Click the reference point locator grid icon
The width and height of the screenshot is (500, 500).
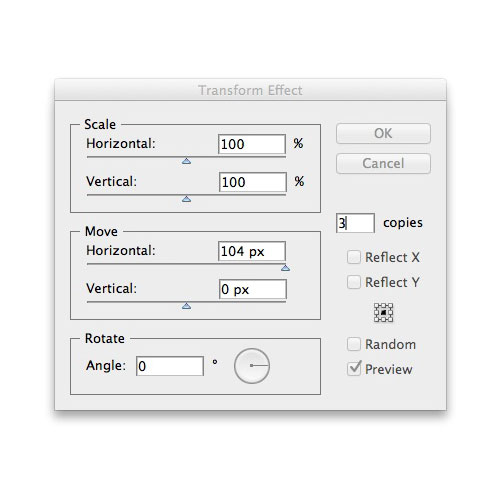tap(383, 312)
